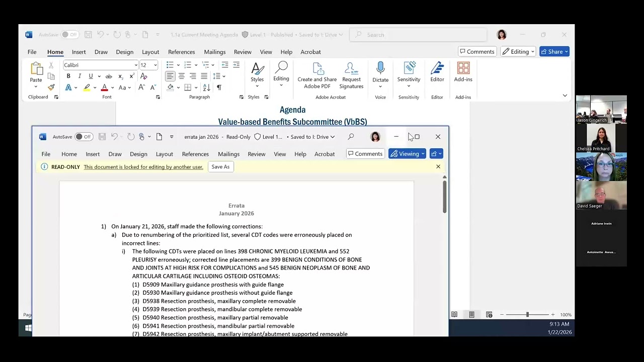The width and height of the screenshot is (644, 362).
Task: Open Comments in errata window
Action: click(365, 154)
